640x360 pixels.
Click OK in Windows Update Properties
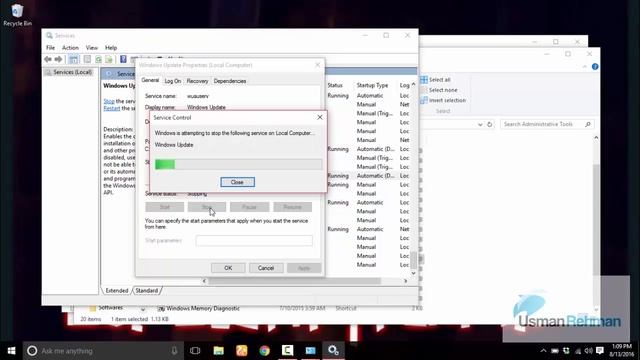pyautogui.click(x=228, y=268)
